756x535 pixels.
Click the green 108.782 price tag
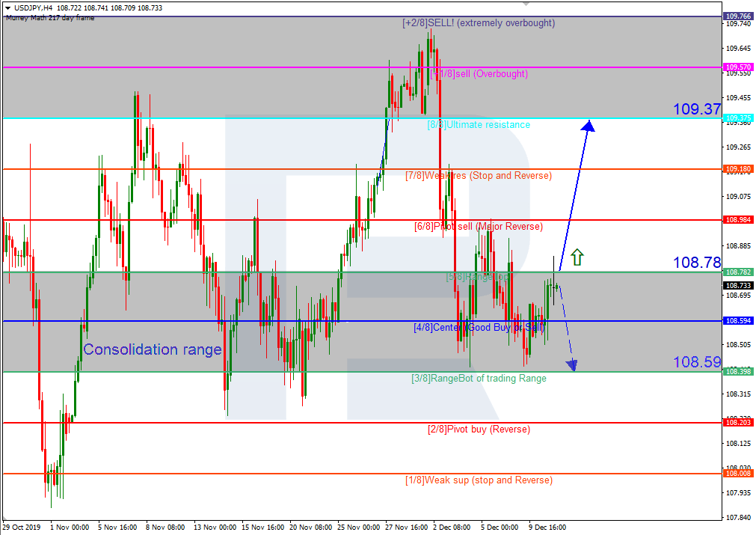pos(738,272)
